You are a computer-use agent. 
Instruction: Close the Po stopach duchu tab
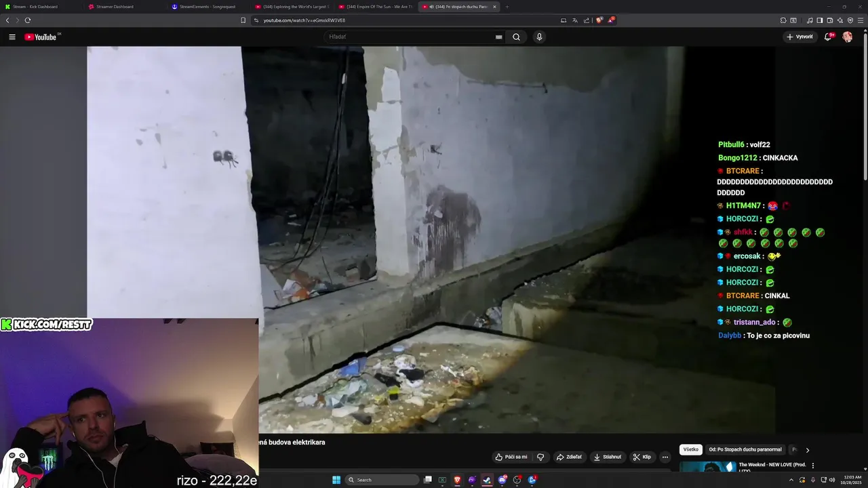[494, 7]
